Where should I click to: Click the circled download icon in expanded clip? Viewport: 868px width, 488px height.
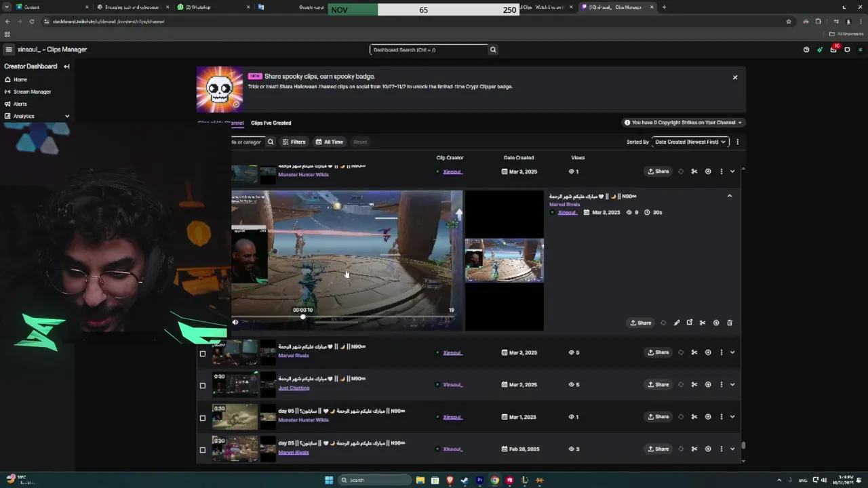[716, 323]
